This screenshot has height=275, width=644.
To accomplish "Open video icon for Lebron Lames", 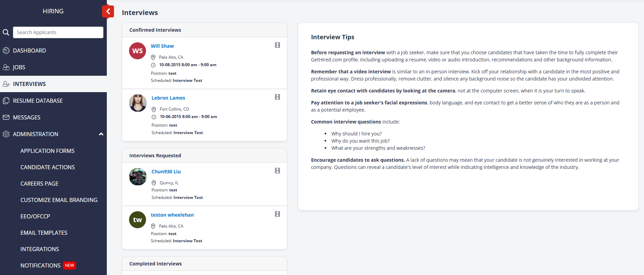I will pos(277,97).
